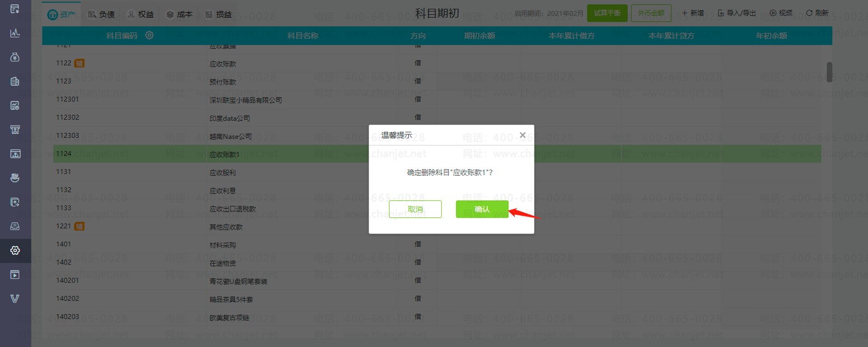The image size is (868, 347).
Task: Click the 本年累计贷方 column header
Action: point(671,36)
